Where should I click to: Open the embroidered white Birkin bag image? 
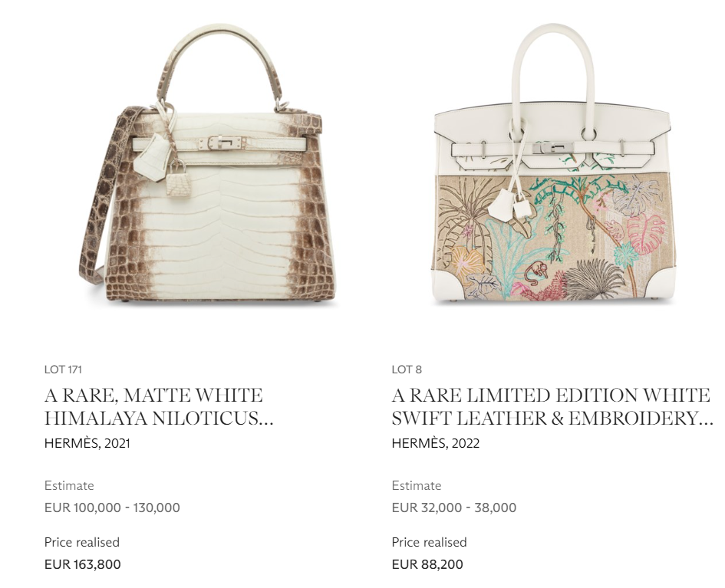552,164
